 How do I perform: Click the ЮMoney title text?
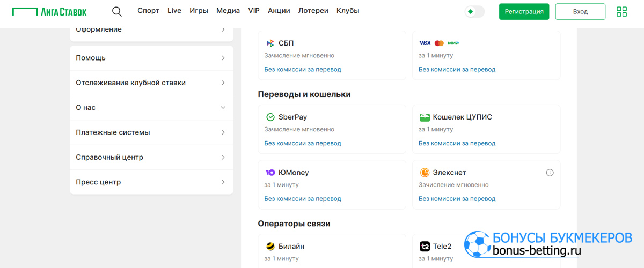[294, 173]
